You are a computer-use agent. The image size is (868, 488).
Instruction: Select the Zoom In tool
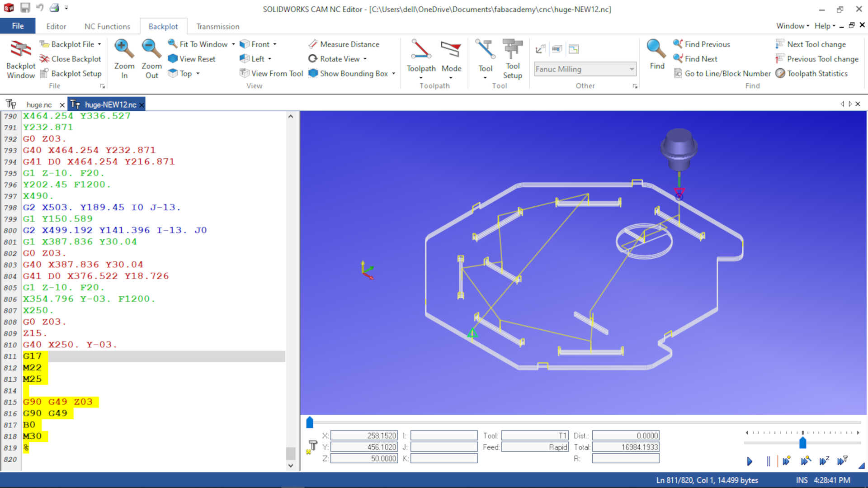point(124,58)
